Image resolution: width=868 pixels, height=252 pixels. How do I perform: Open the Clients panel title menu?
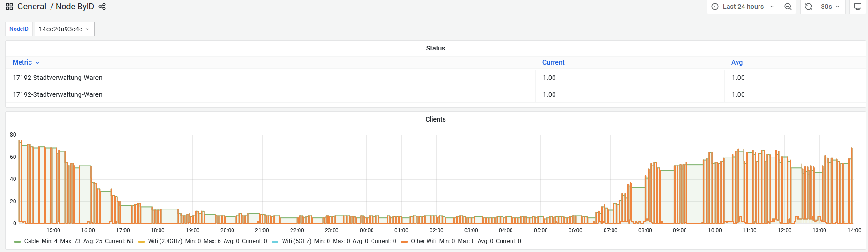tap(435, 119)
